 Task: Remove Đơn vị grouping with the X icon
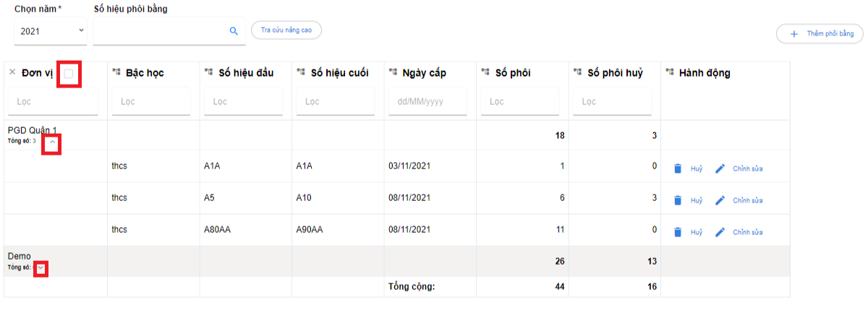coord(12,72)
